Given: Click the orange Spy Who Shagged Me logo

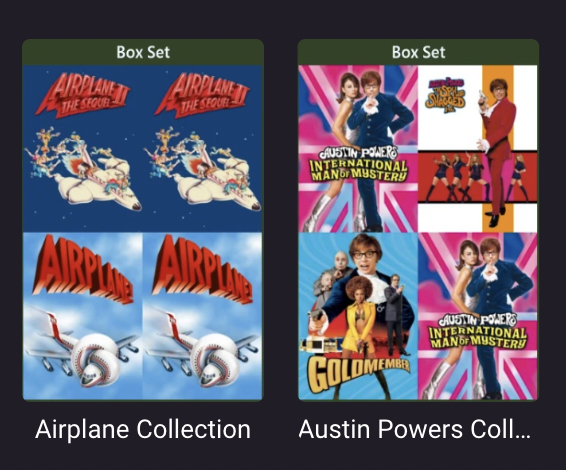Looking at the screenshot, I should point(445,95).
